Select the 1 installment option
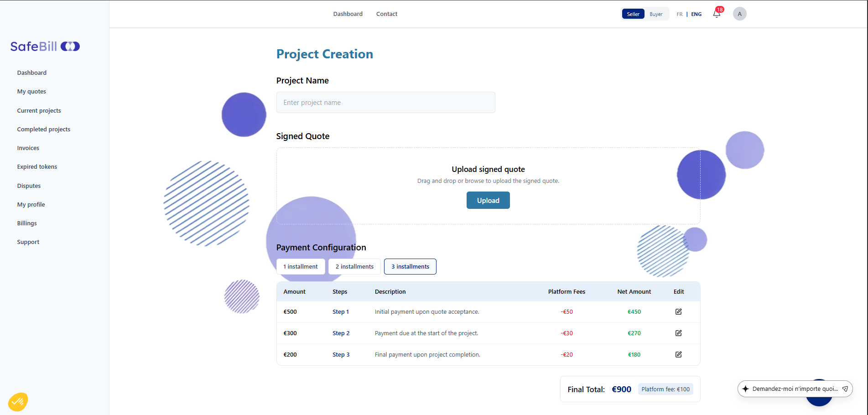 pos(301,266)
